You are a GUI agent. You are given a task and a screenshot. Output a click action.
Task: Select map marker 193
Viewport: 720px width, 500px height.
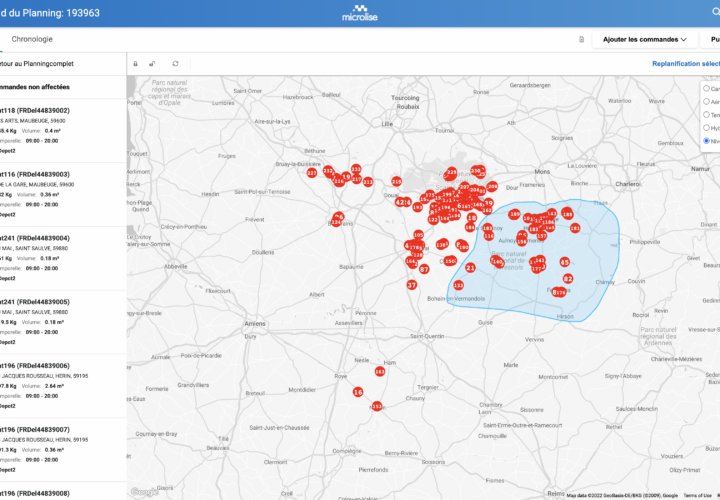[417, 208]
